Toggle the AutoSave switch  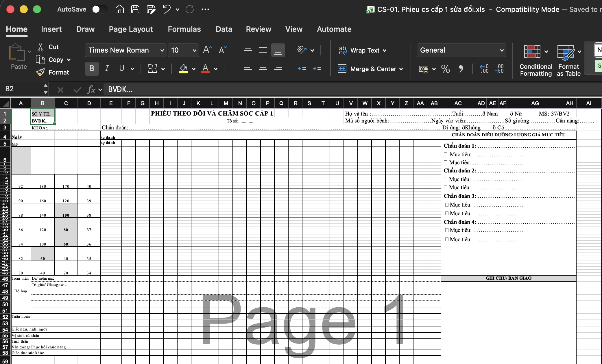tap(100, 9)
